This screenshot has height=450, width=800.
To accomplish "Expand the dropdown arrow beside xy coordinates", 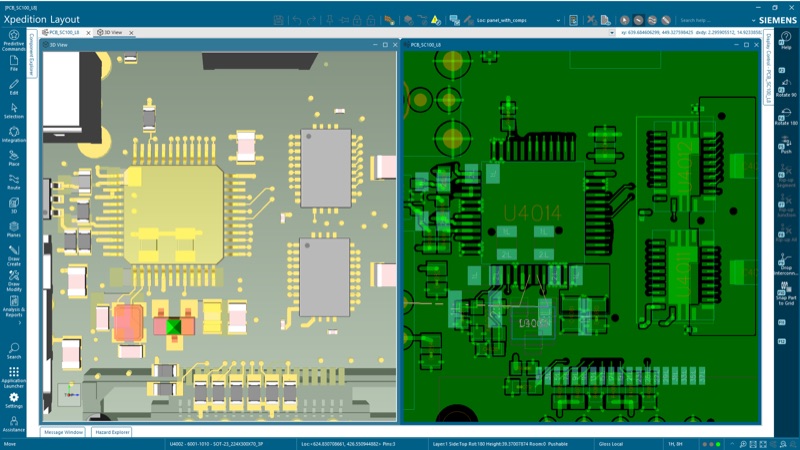I will (x=612, y=33).
